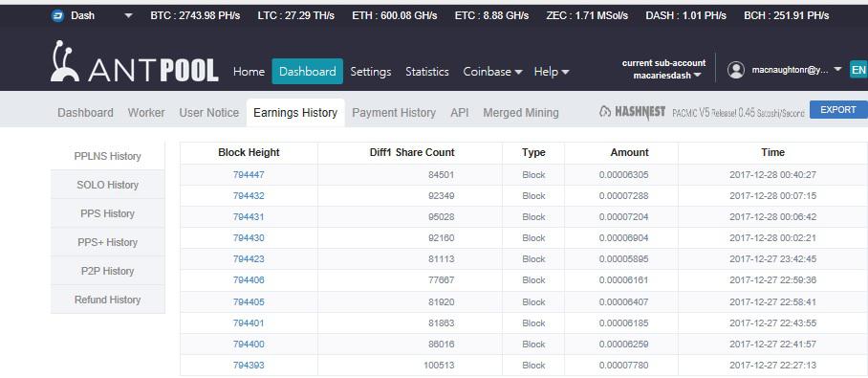Open the API tab
868x378 pixels.
pos(460,113)
